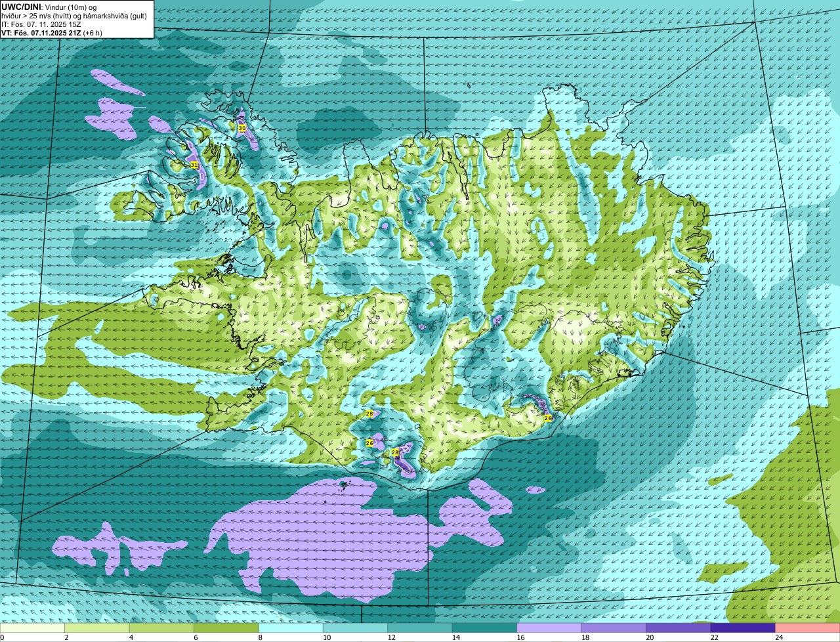This screenshot has width=840, height=642.
Task: Select the olive green 6–8 m/s legend swatch
Action: coord(227,628)
